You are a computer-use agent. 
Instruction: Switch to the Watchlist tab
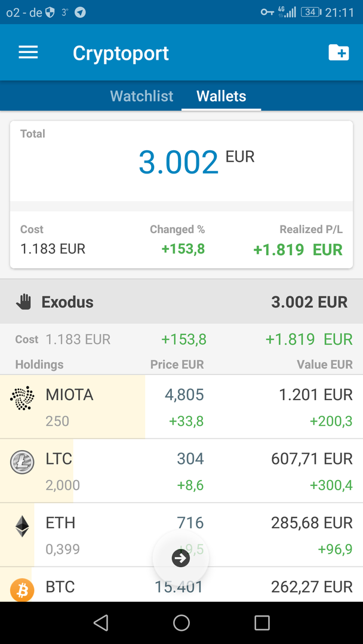click(x=141, y=96)
